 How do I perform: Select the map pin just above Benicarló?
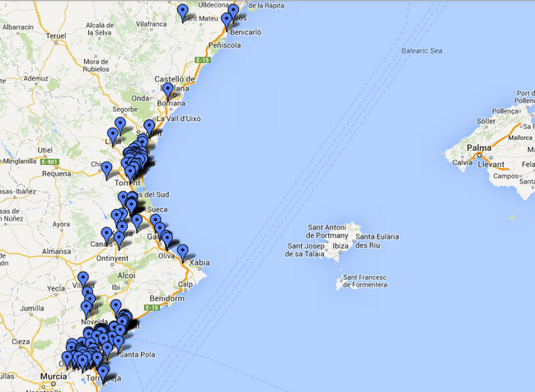[227, 21]
